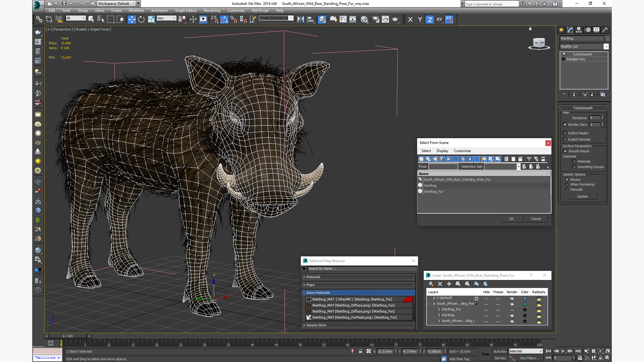The height and width of the screenshot is (362, 644).
Task: Toggle Hide for Warthog_Fur layer row
Action: pos(486,309)
